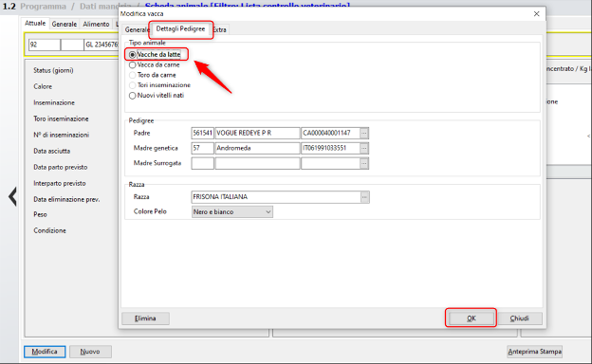Click Data eliminazione prev. label
The image size is (592, 364).
click(x=66, y=200)
